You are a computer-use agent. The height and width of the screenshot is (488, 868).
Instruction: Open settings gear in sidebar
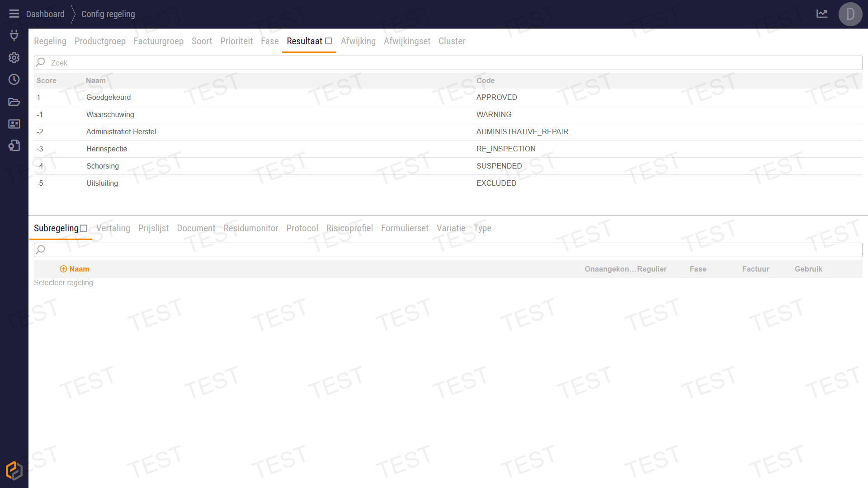pos(14,58)
